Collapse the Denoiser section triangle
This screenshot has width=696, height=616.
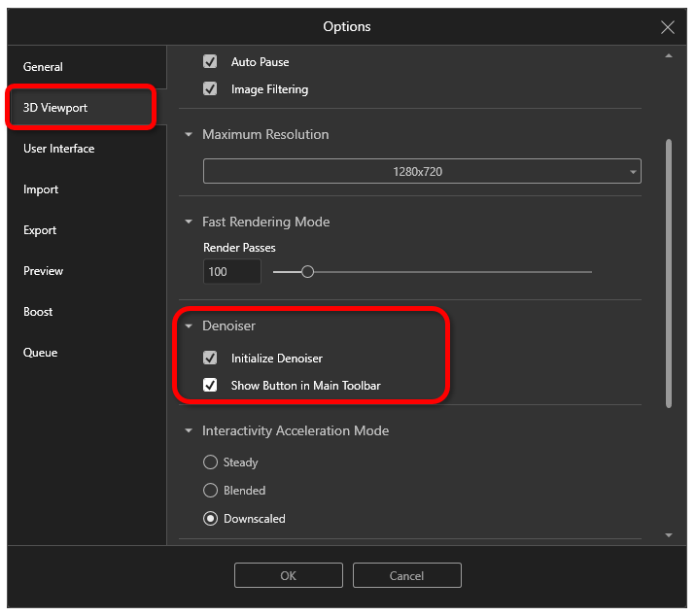coord(189,325)
